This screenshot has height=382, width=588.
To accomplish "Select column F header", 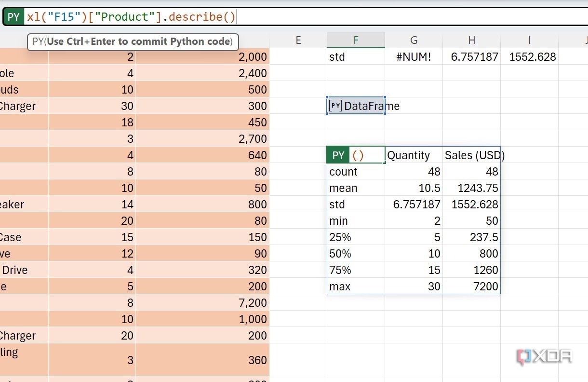I will click(x=356, y=41).
